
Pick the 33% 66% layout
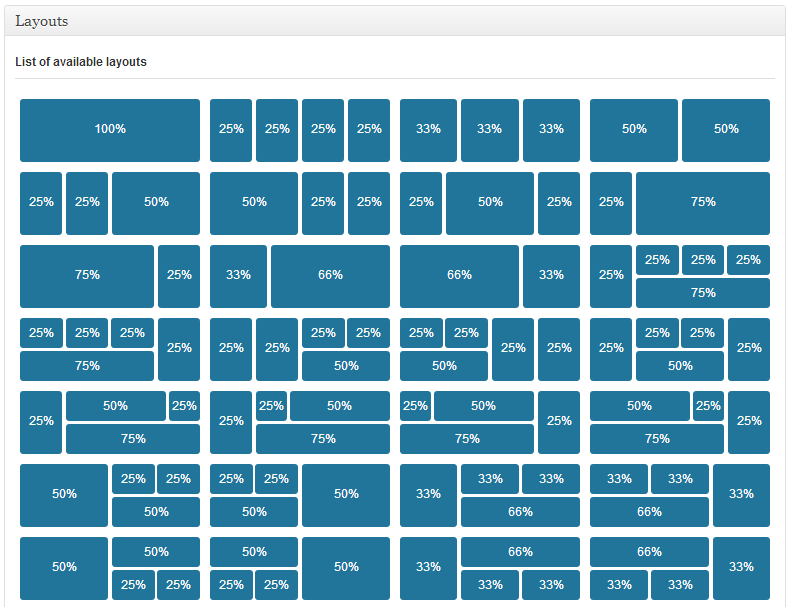[300, 276]
